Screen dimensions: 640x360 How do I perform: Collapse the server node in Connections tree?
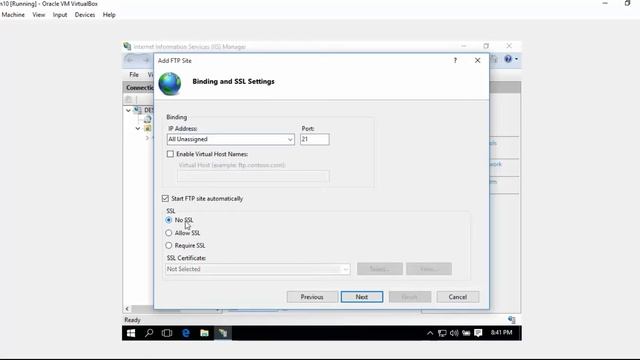[x=128, y=110]
